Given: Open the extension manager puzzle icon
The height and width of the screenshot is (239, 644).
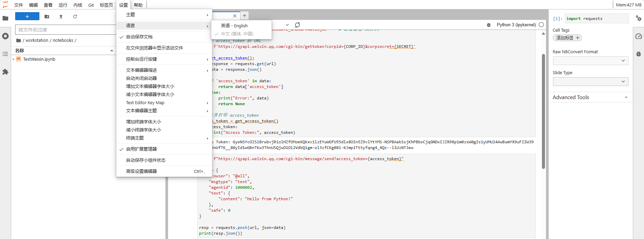Looking at the screenshot, I should [x=5, y=72].
